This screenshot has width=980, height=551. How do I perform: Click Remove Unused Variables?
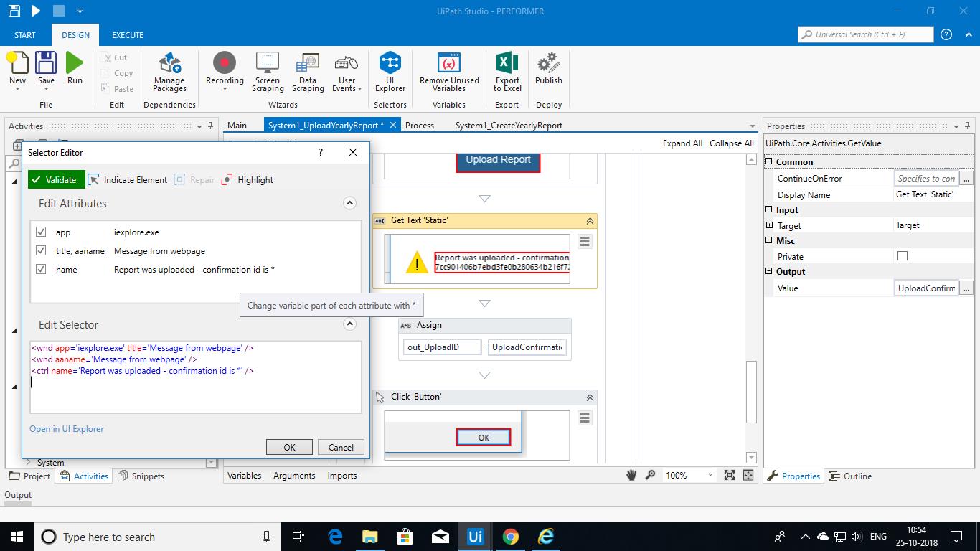[449, 72]
